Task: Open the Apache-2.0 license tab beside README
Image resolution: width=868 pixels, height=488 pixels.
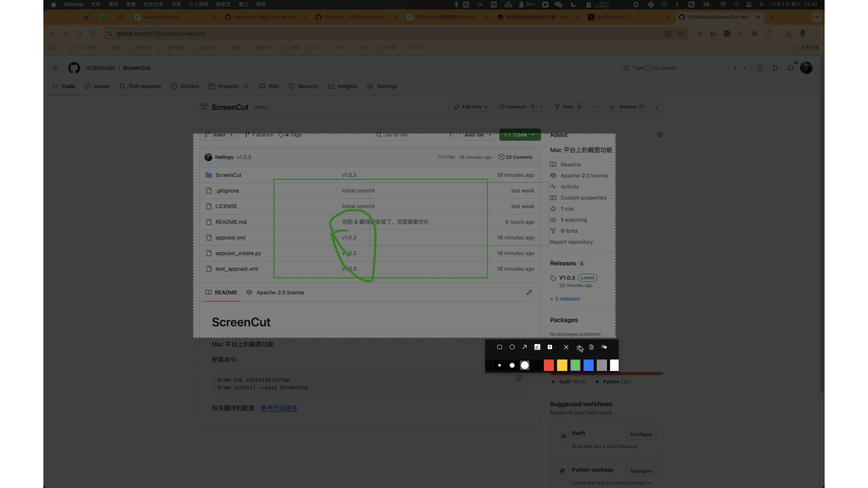Action: (x=275, y=292)
